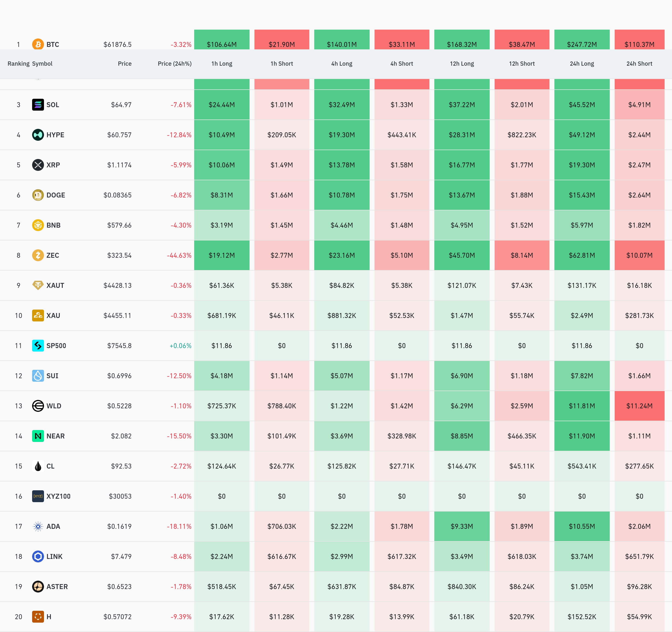Sort by the 1h Long column

coord(222,63)
